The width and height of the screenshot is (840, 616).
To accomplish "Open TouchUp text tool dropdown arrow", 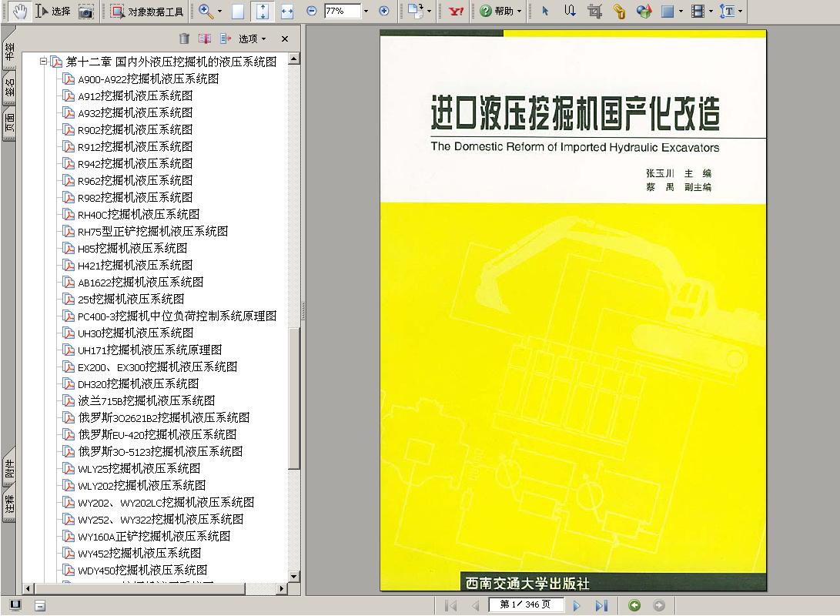I will (741, 12).
